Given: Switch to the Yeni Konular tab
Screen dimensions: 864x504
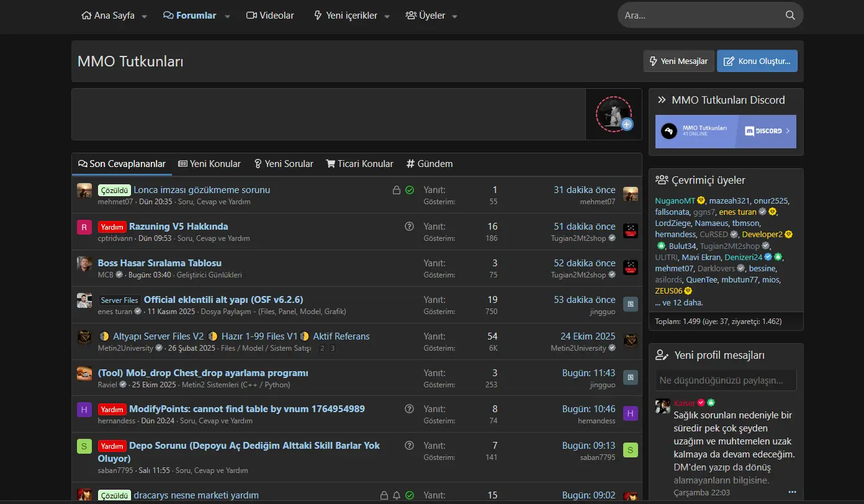Looking at the screenshot, I should point(209,164).
